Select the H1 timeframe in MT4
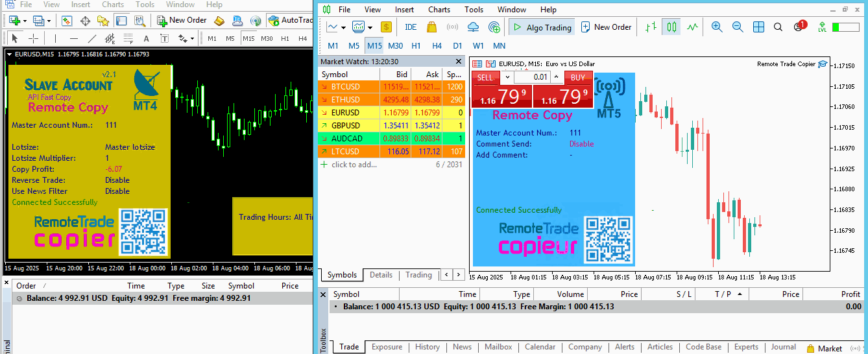The image size is (868, 354). pos(284,38)
